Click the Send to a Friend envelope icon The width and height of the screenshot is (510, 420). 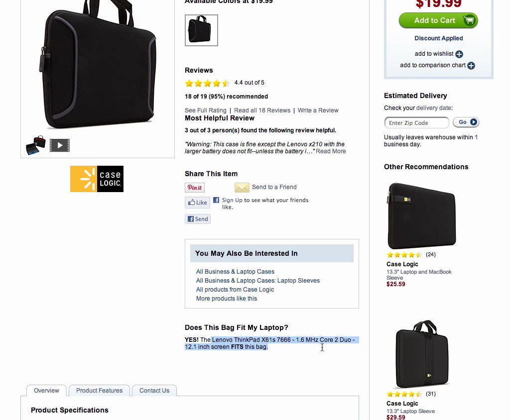click(242, 188)
